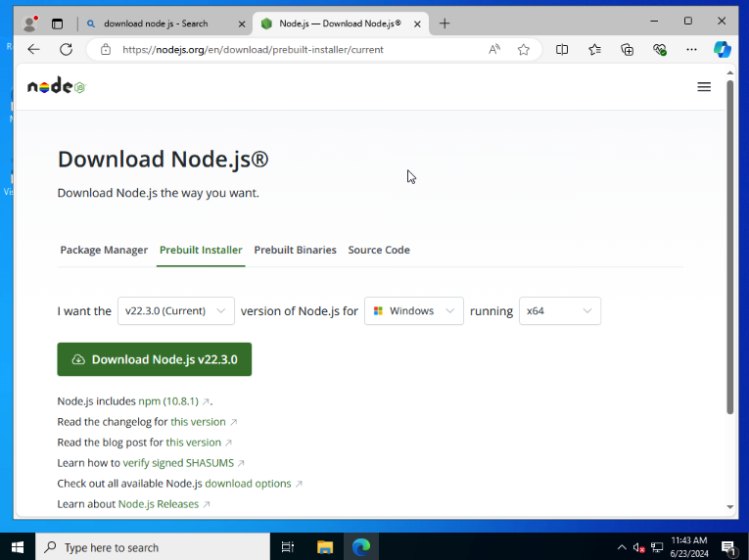The height and width of the screenshot is (560, 749).
Task: Switch to the download node js Search tab
Action: click(x=156, y=23)
